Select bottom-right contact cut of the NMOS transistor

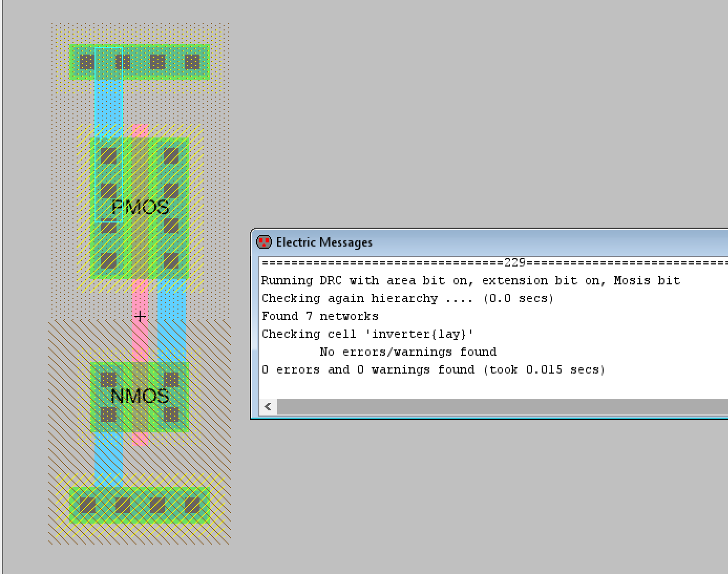coord(171,415)
